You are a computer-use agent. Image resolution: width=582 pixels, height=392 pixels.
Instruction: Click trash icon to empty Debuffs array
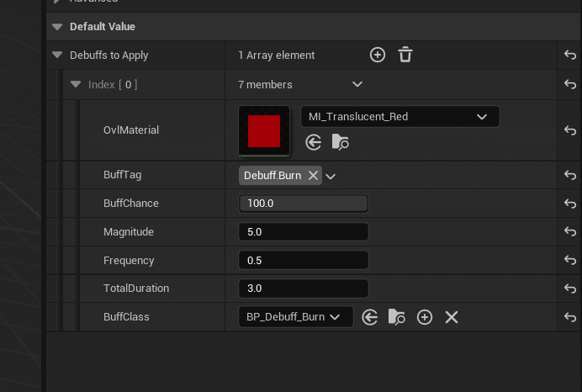coord(405,55)
